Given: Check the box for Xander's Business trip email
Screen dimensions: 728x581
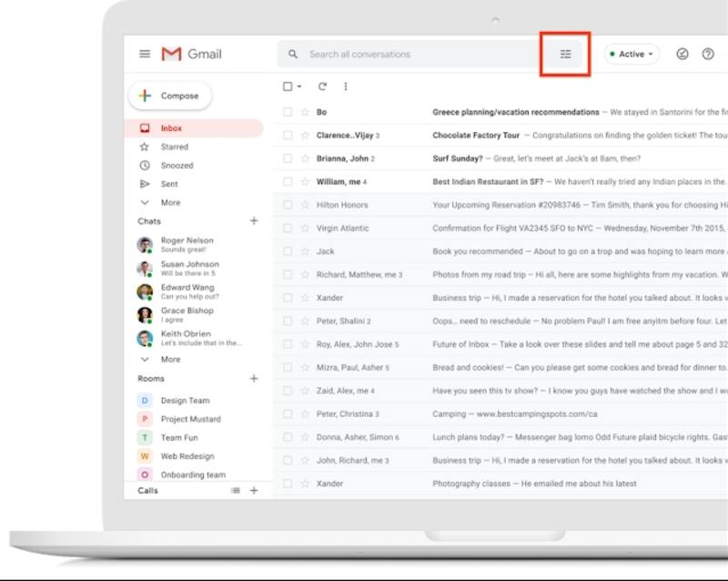Looking at the screenshot, I should (288, 298).
